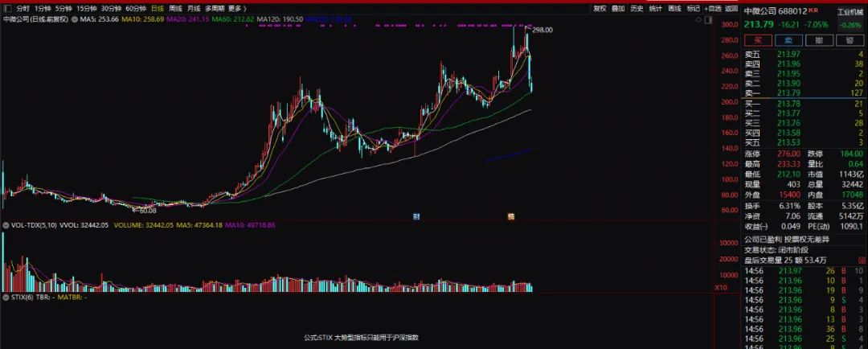868x349 pixels.
Task: Select the 卖五 price 213.97 row
Action: pyautogui.click(x=803, y=54)
